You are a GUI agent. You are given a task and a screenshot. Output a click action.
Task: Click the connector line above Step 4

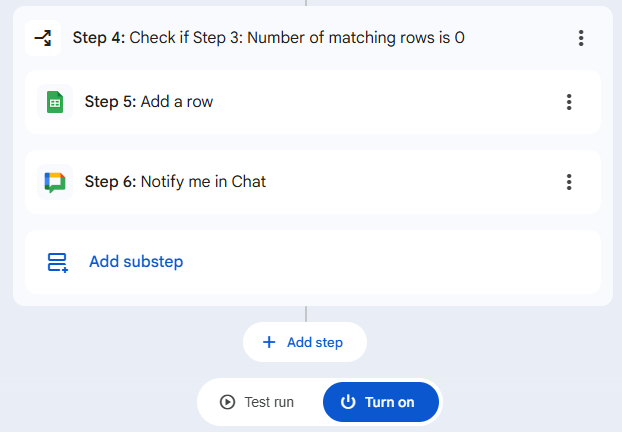(x=306, y=3)
